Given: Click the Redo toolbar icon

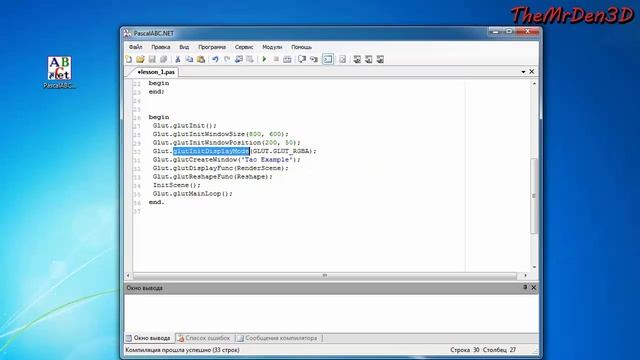Looking at the screenshot, I should pyautogui.click(x=227, y=59).
